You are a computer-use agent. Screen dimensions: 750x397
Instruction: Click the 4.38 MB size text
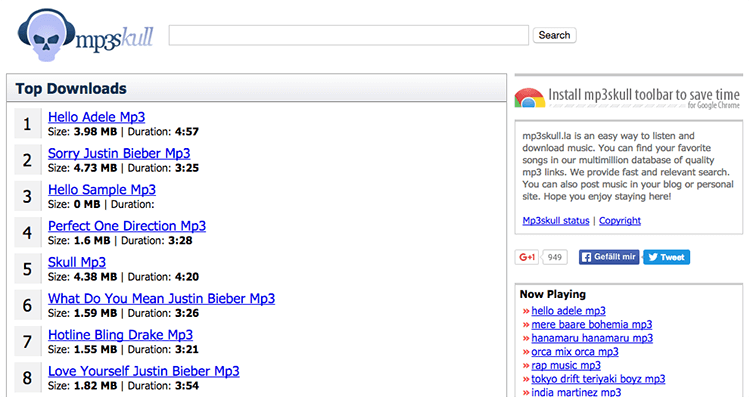tap(95, 277)
